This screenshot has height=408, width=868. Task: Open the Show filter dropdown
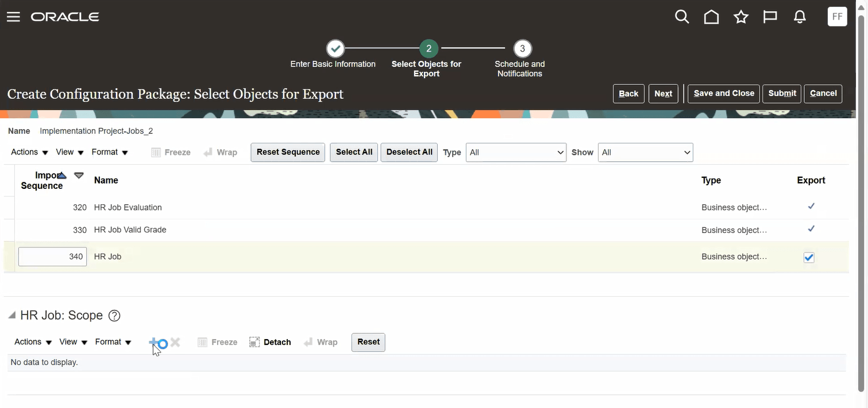pyautogui.click(x=645, y=152)
